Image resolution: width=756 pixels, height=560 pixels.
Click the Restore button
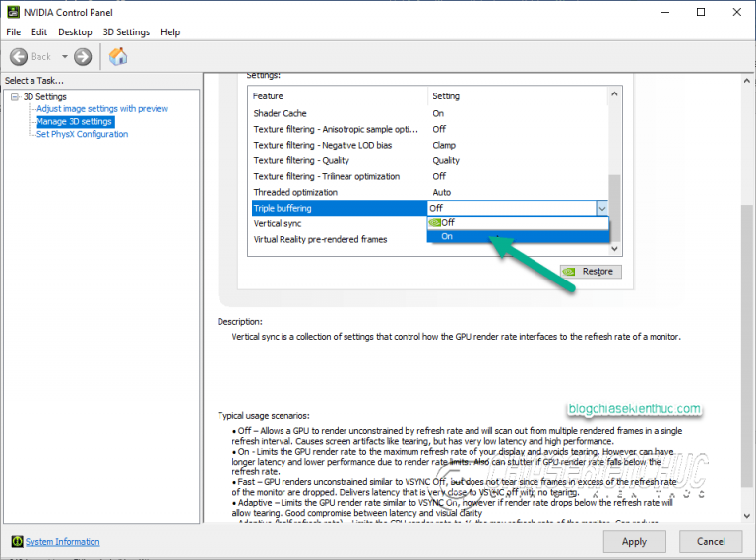coord(591,272)
